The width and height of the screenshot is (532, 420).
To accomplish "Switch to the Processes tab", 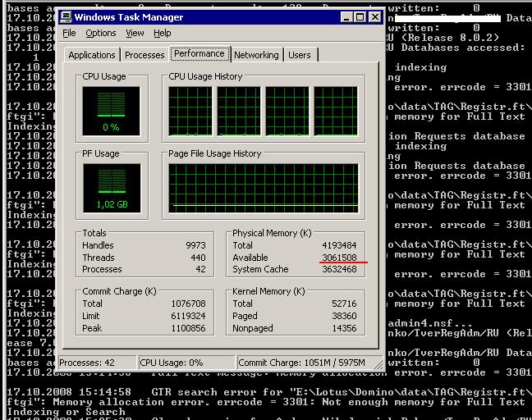I will point(144,55).
